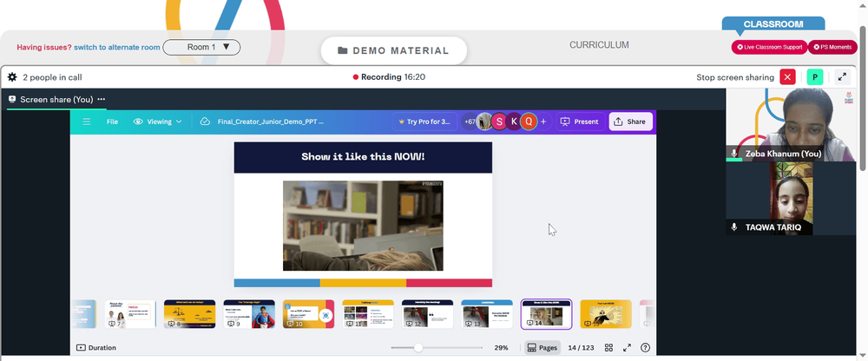Stop screen sharing with red X
Viewport: 868px width, 361px height.
tap(787, 77)
